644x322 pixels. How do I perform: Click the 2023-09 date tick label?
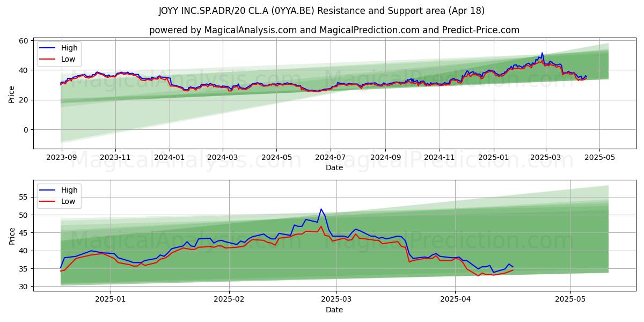(x=62, y=158)
